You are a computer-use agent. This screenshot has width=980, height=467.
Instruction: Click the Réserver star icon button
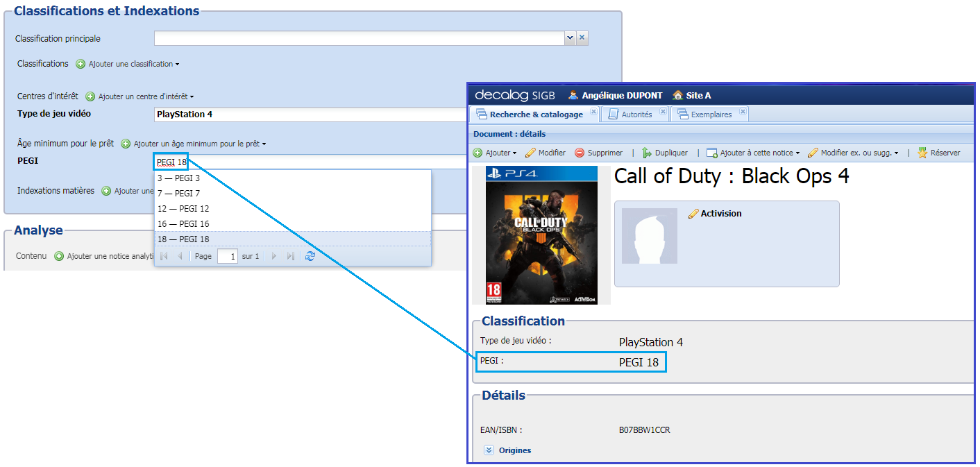point(939,153)
